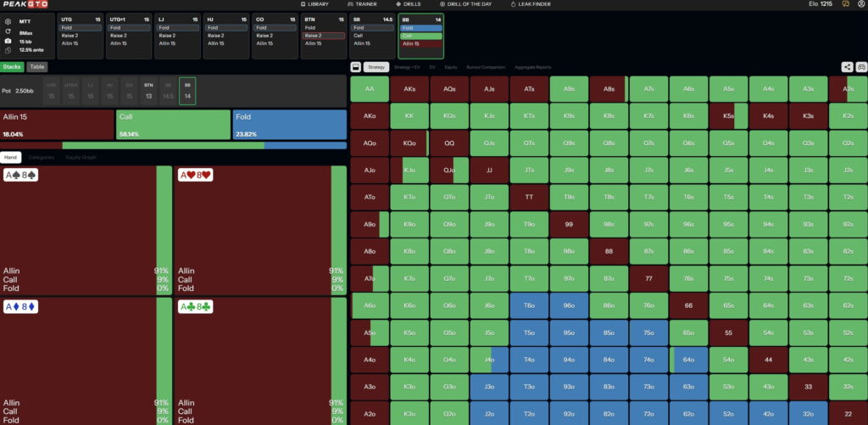
Task: Select the QQ cell in the range grid
Action: 449,143
